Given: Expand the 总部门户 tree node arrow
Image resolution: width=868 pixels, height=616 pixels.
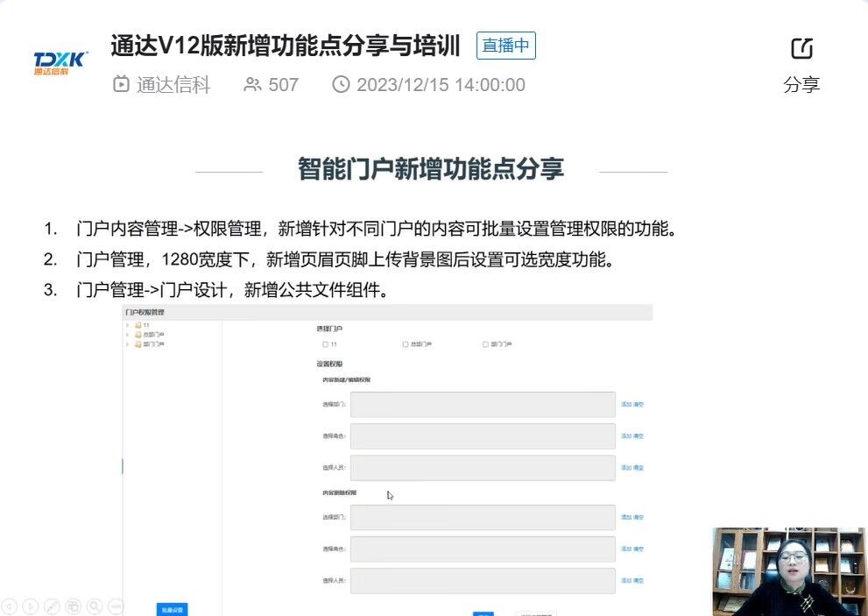Looking at the screenshot, I should (128, 335).
